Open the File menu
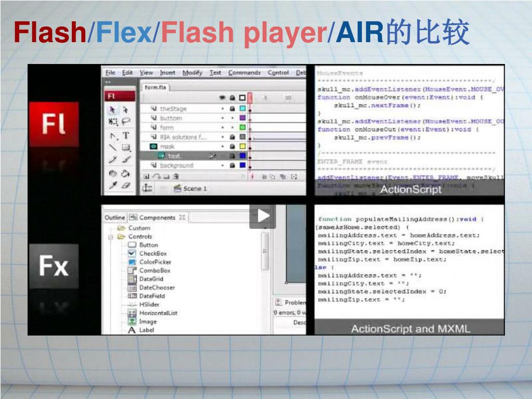 tap(110, 73)
